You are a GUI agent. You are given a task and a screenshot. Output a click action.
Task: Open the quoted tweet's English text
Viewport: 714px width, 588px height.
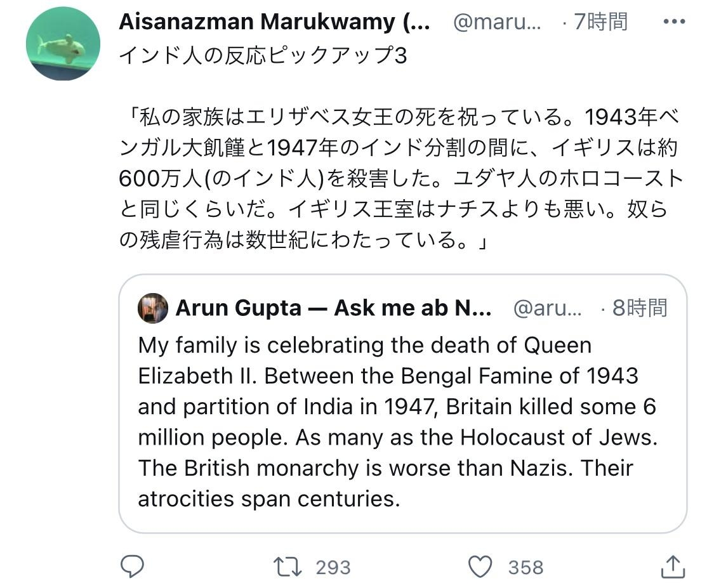pyautogui.click(x=387, y=422)
